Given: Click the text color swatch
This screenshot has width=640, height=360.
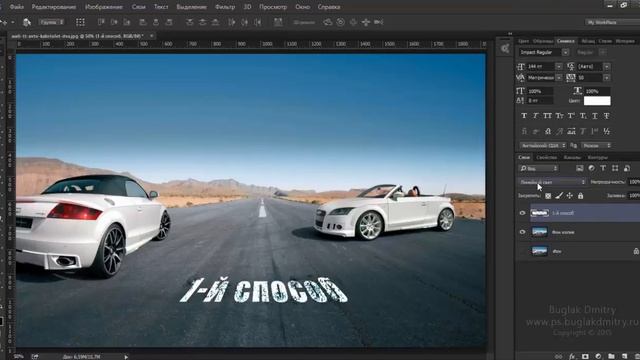Looking at the screenshot, I should tap(597, 100).
